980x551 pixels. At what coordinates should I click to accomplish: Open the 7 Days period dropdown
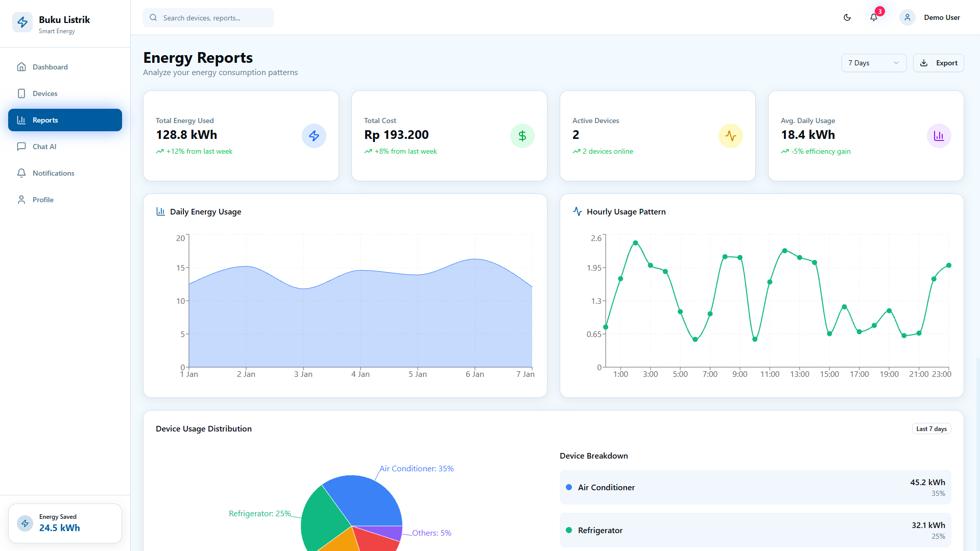pyautogui.click(x=874, y=63)
